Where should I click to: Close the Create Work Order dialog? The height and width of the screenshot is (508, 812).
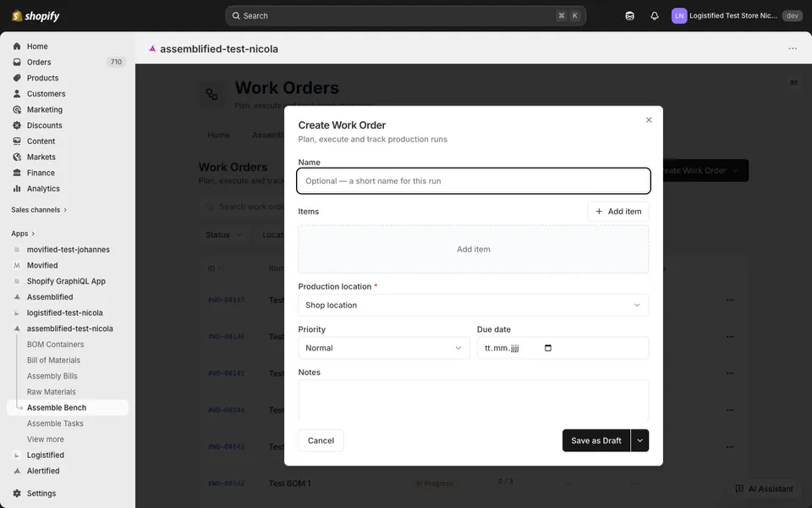(x=649, y=119)
